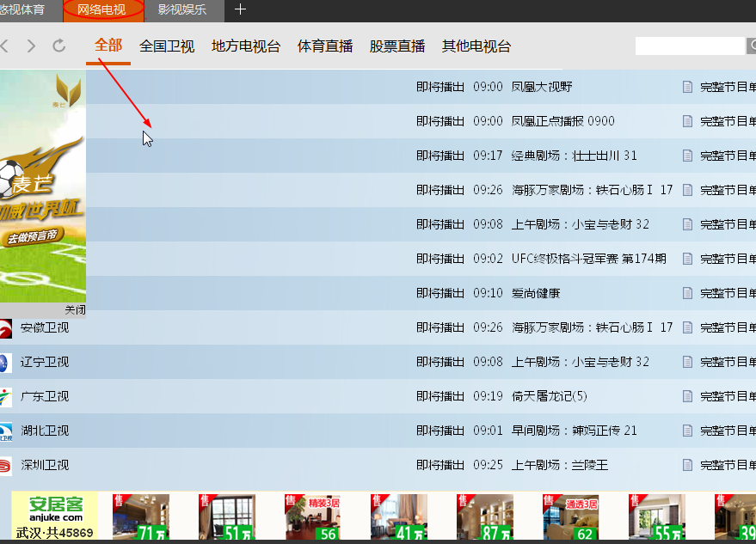
Task: Open the 股票直播 category
Action: [397, 46]
